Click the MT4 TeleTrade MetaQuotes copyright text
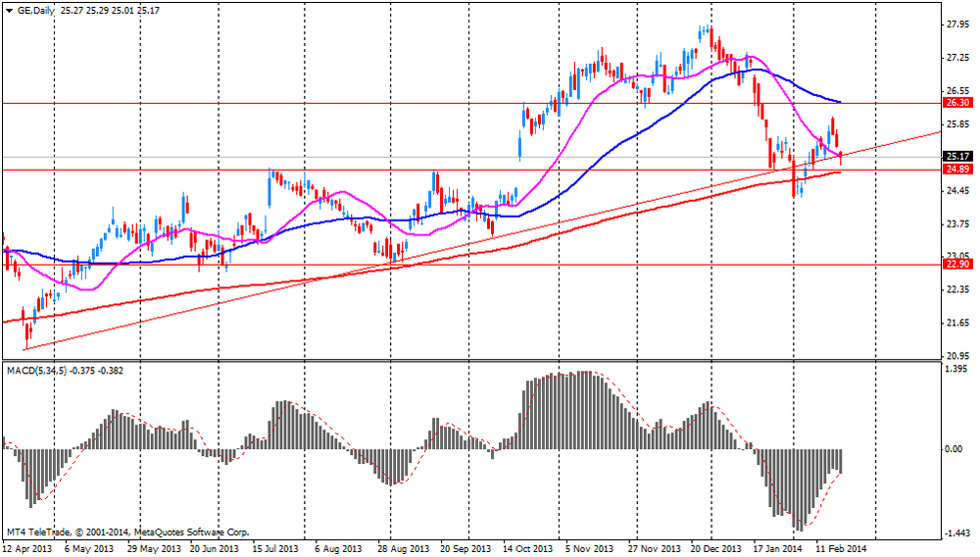Viewport: 980px width, 557px height. click(x=128, y=532)
